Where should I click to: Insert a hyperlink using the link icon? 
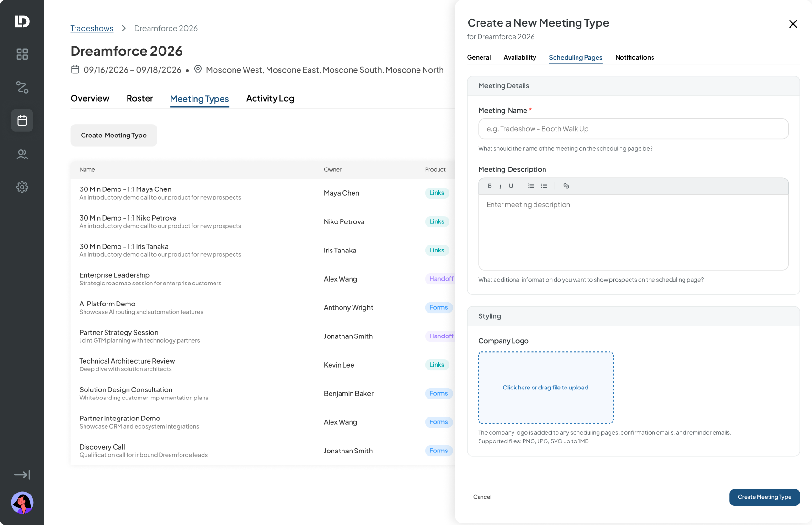566,186
